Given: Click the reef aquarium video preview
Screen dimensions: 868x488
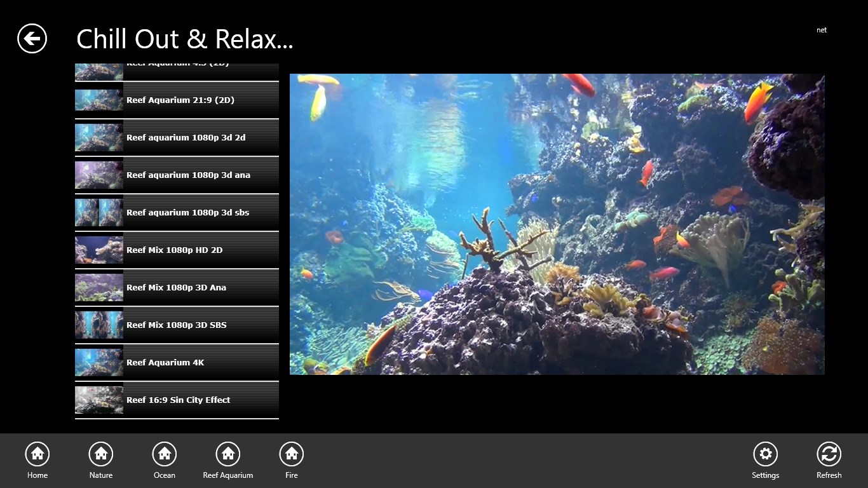Looking at the screenshot, I should [x=557, y=224].
